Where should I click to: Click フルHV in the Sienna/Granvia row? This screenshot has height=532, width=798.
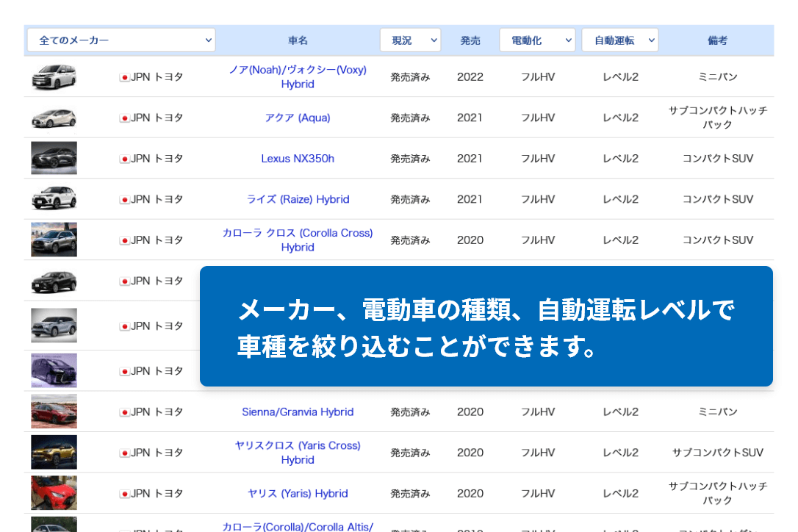point(537,411)
